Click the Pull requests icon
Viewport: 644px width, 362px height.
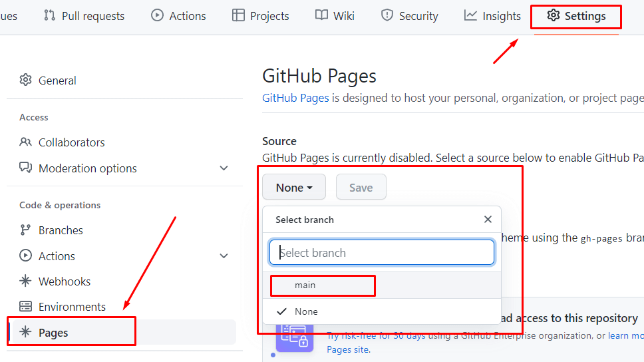pos(50,15)
